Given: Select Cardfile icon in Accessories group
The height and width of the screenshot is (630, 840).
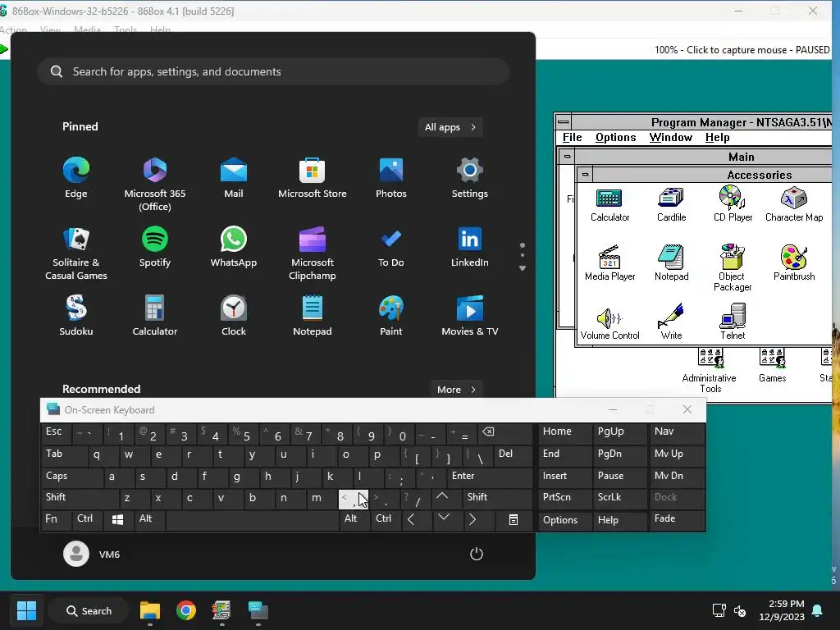Looking at the screenshot, I should [x=671, y=203].
